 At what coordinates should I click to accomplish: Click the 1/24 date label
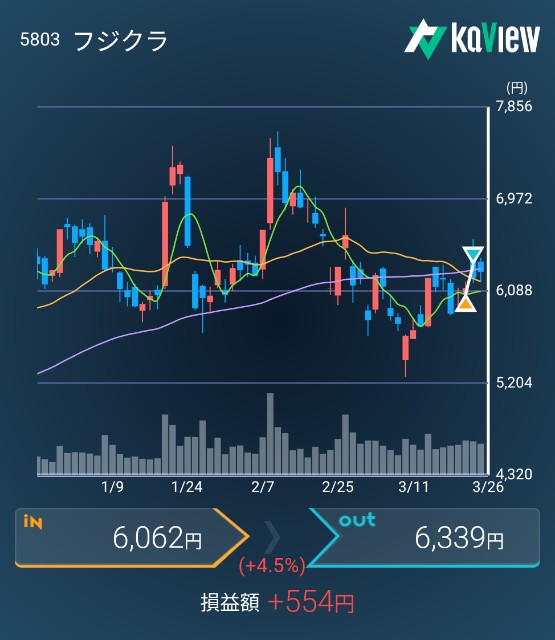(187, 487)
